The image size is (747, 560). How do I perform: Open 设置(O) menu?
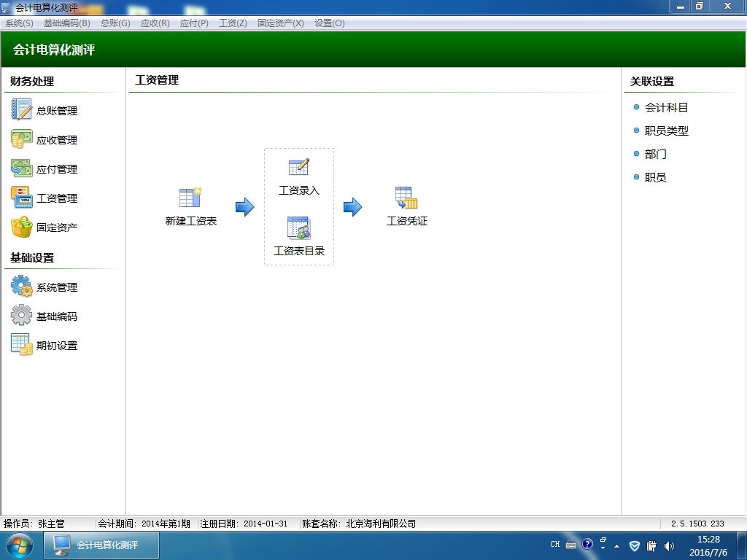tap(329, 23)
